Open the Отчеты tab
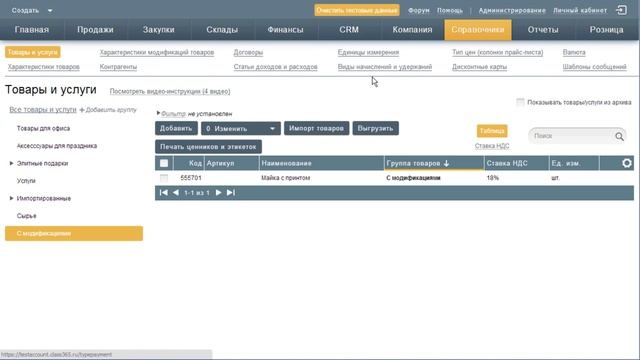This screenshot has width=640, height=360. click(x=543, y=30)
